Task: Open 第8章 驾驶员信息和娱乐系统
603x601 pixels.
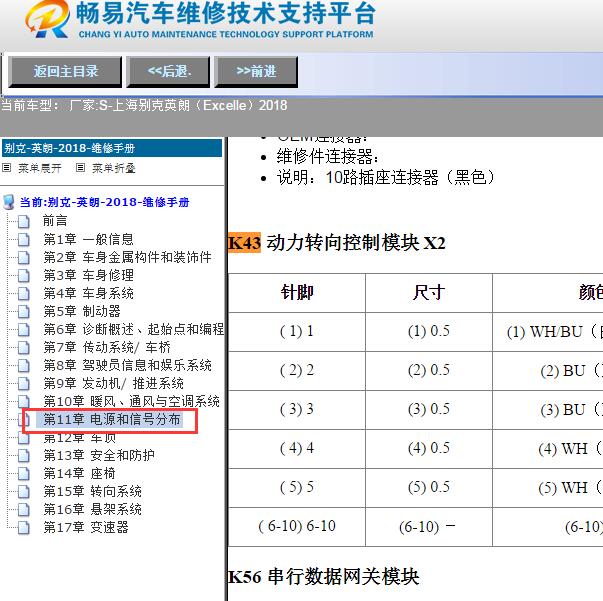Action: pyautogui.click(x=127, y=365)
